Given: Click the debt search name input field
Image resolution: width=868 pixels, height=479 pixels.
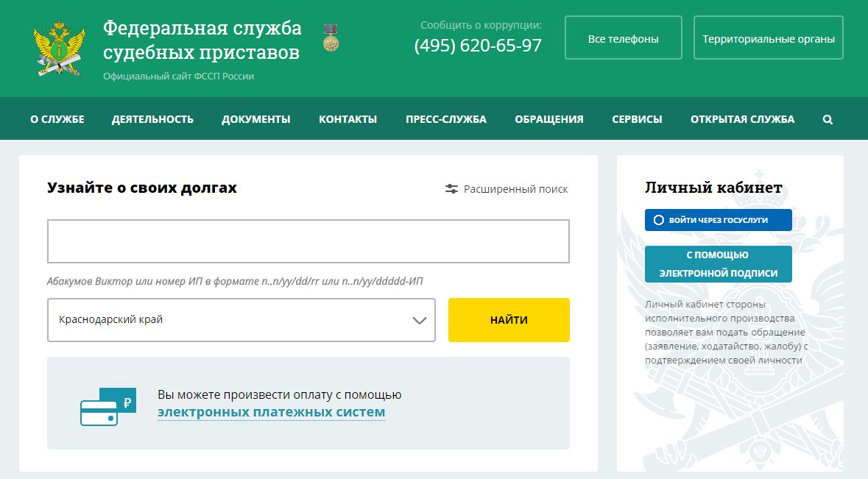Looking at the screenshot, I should click(308, 241).
